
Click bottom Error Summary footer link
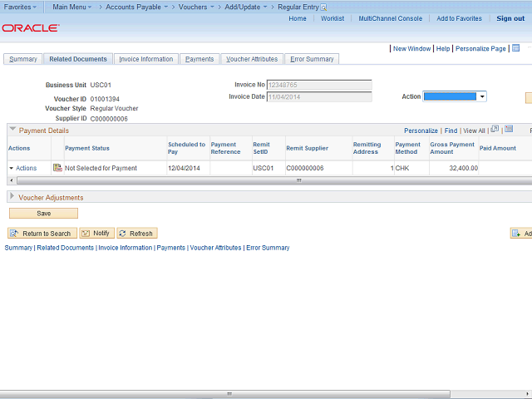(x=268, y=248)
